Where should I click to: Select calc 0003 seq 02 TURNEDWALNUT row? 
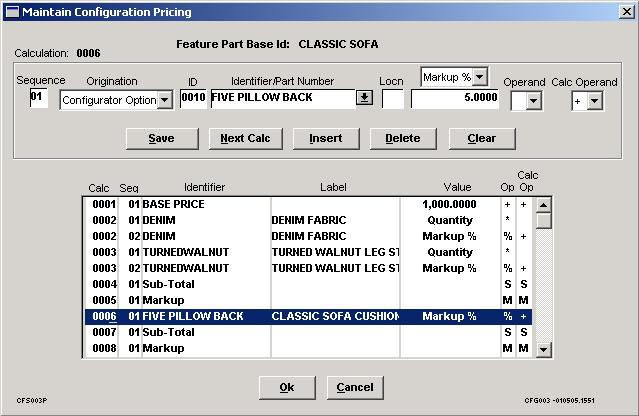click(308, 268)
